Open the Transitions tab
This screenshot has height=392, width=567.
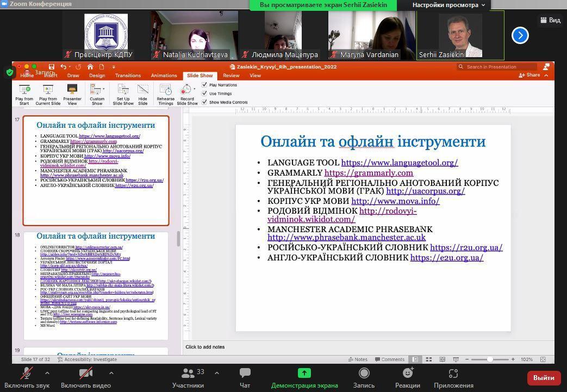click(x=128, y=76)
